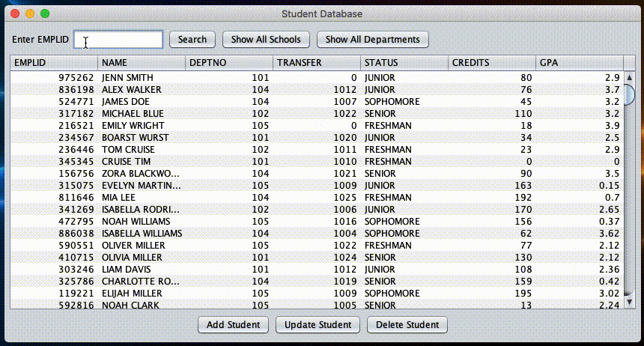Viewport: 644px width, 346px height.
Task: Show All Schools button
Action: (266, 40)
